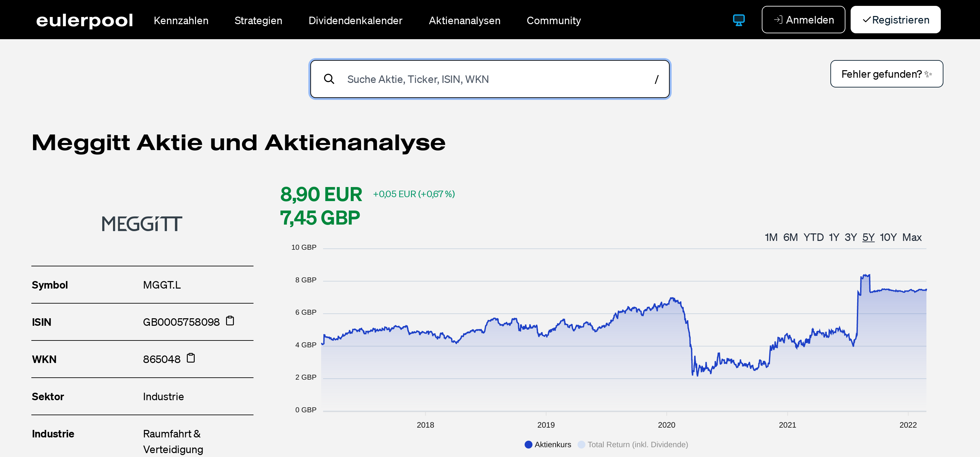The image size is (980, 457).
Task: Open the Dividendenkalender menu item
Action: click(x=355, y=21)
